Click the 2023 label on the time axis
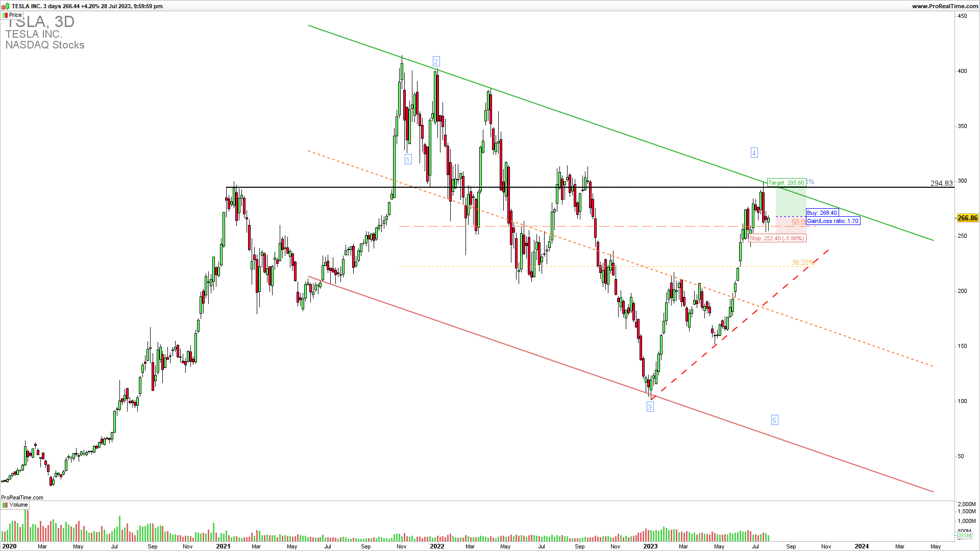Image resolution: width=980 pixels, height=551 pixels. [650, 546]
